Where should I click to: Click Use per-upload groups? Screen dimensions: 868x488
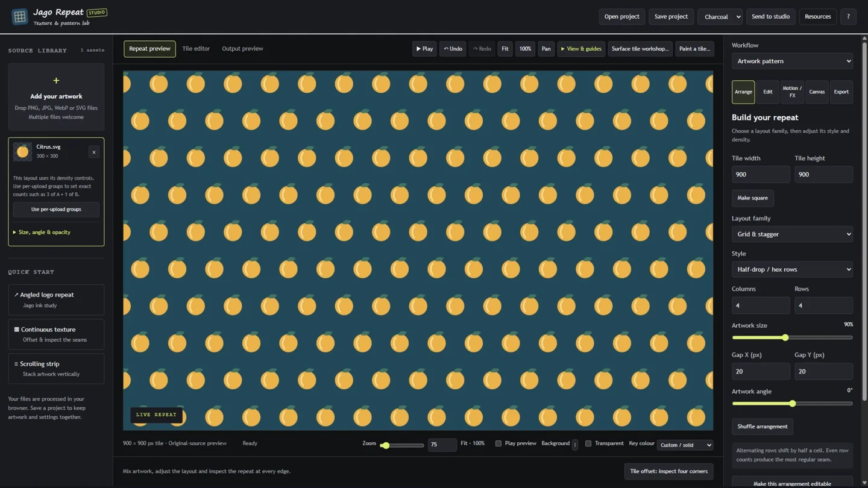pos(56,210)
